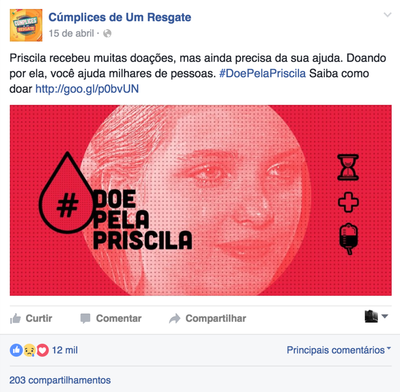Click the medical cross icon in the image
The width and height of the screenshot is (400, 392).
click(x=348, y=202)
